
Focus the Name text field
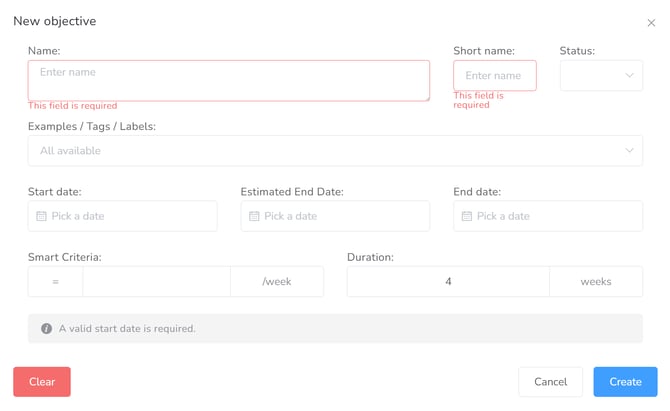coord(228,81)
